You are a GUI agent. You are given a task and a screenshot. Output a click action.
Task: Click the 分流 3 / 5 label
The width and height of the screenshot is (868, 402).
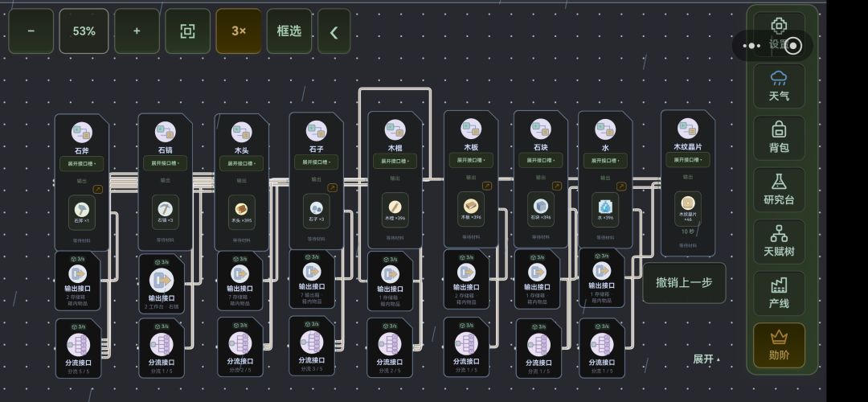coord(311,369)
